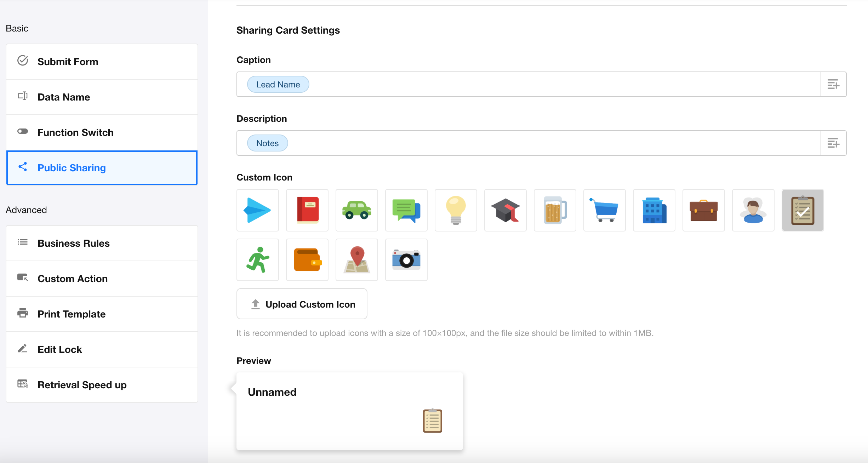Open field inserter for Description
This screenshot has height=463, width=868.
(x=833, y=143)
